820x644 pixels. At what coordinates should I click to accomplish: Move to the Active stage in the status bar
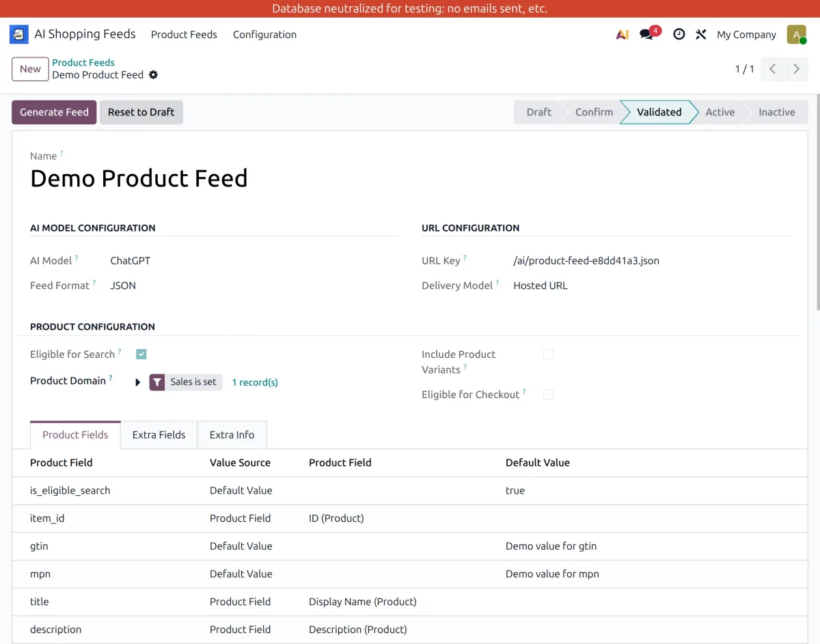[720, 112]
